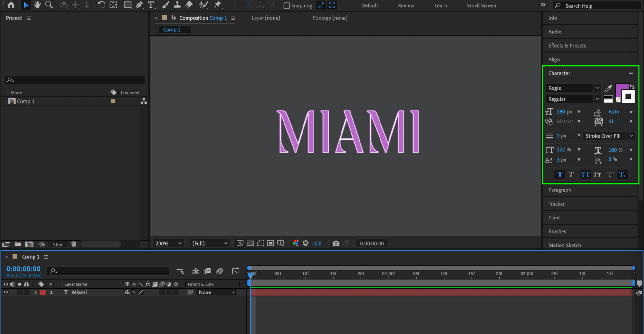The width and height of the screenshot is (644, 334).
Task: Select the Puppet Pin tool
Action: [218, 5]
